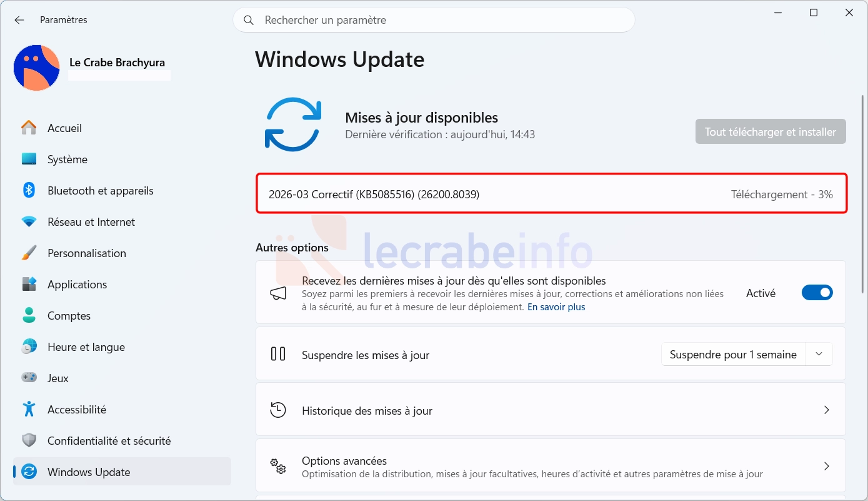Disable the latest updates toggle switch
868x501 pixels.
click(817, 293)
